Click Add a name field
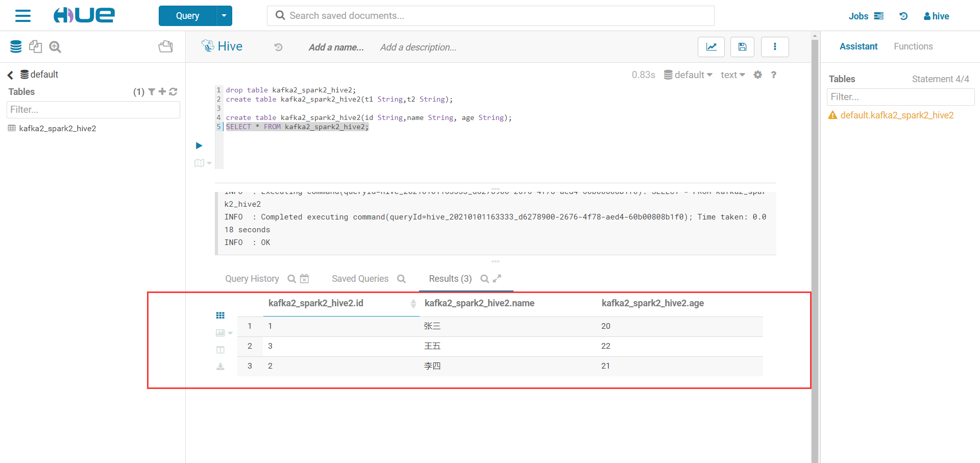980x463 pixels. coord(336,47)
